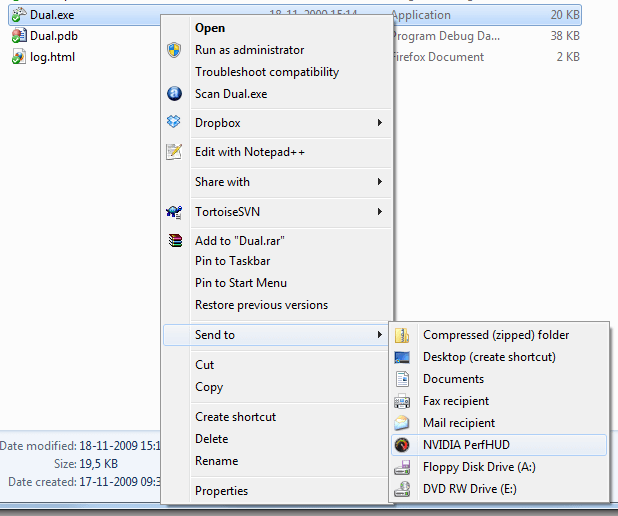
Task: Click the Documents icon in Send to
Action: (402, 379)
